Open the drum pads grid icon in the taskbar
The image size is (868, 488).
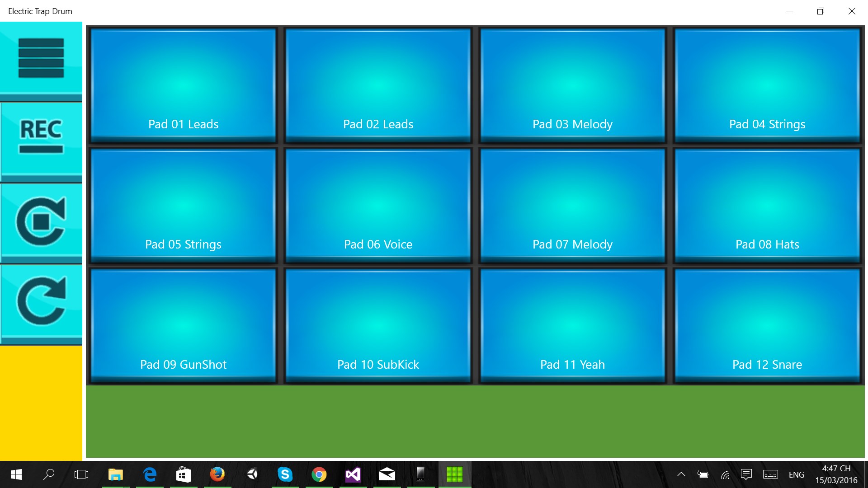point(455,474)
